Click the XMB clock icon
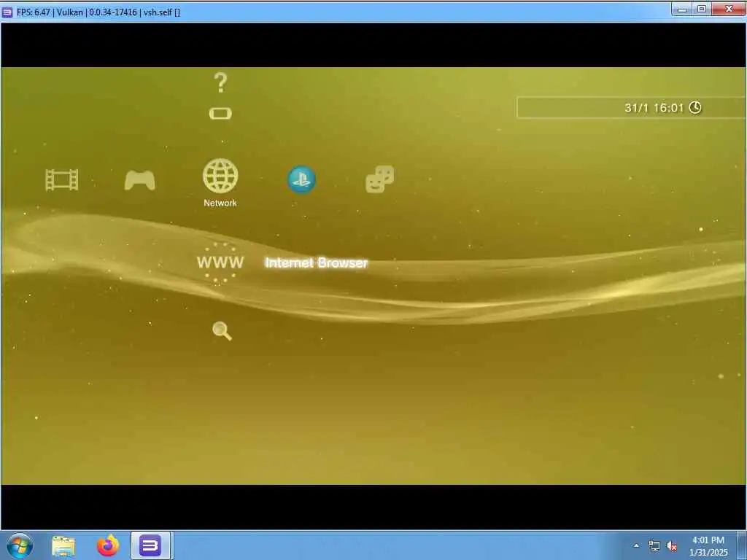 695,108
